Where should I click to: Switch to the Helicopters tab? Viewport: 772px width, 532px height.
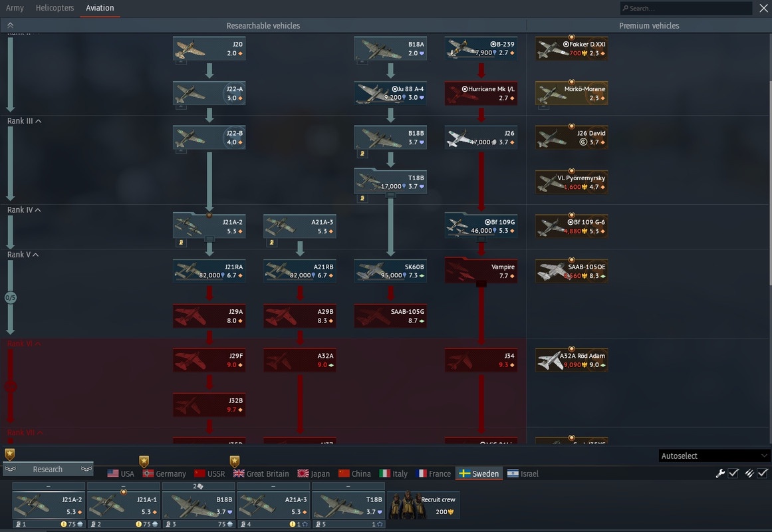tap(55, 8)
